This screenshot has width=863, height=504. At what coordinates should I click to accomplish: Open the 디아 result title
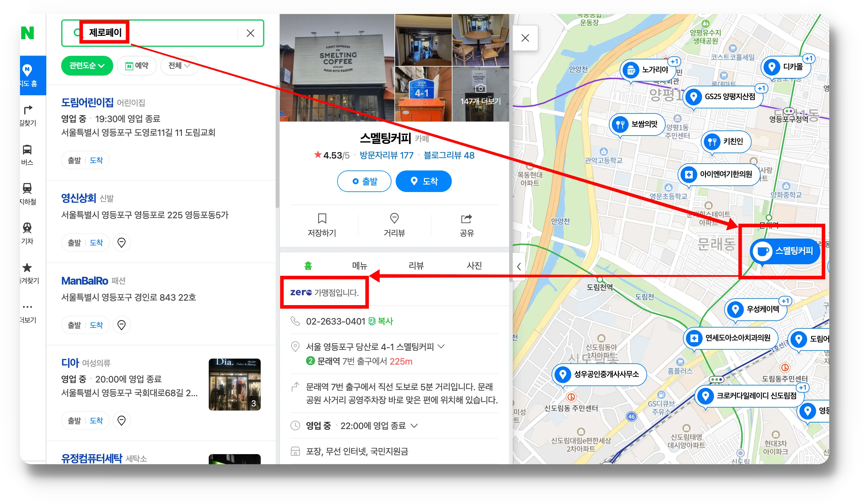point(70,362)
